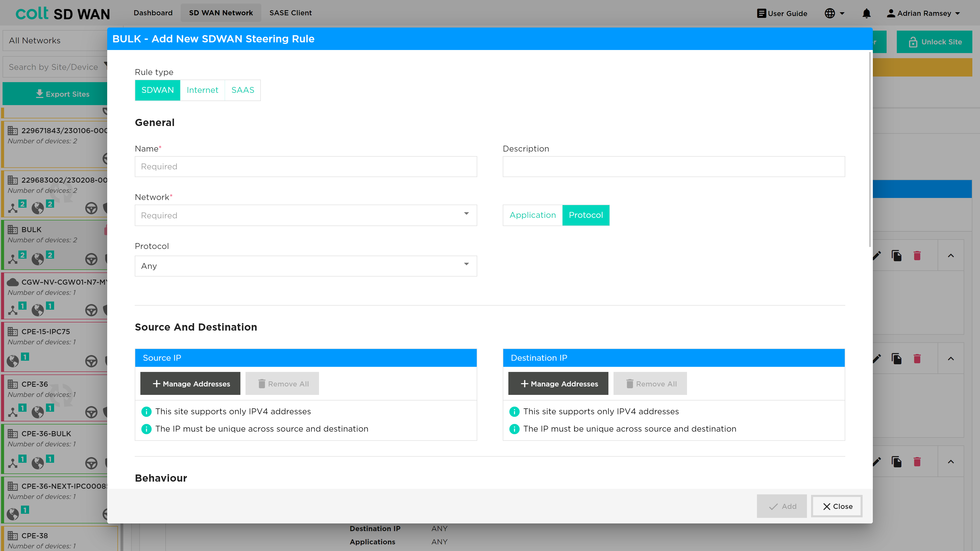Click Add to save rule
The height and width of the screenshot is (551, 980).
tap(782, 507)
